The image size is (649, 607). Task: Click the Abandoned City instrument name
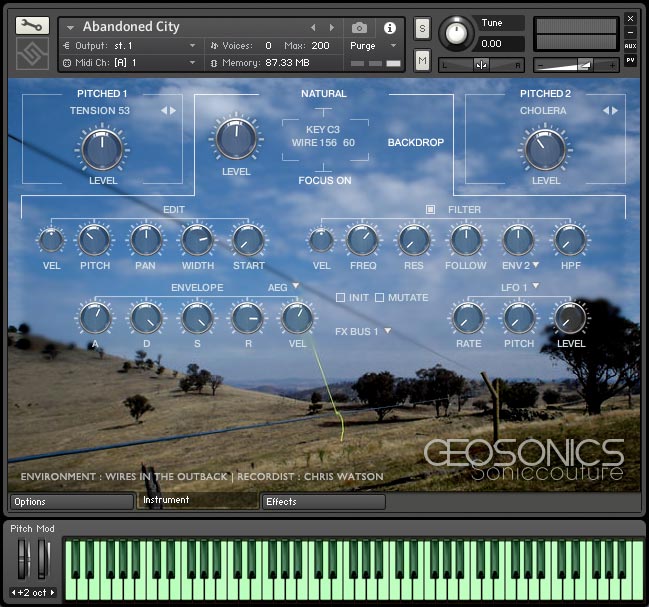[131, 26]
